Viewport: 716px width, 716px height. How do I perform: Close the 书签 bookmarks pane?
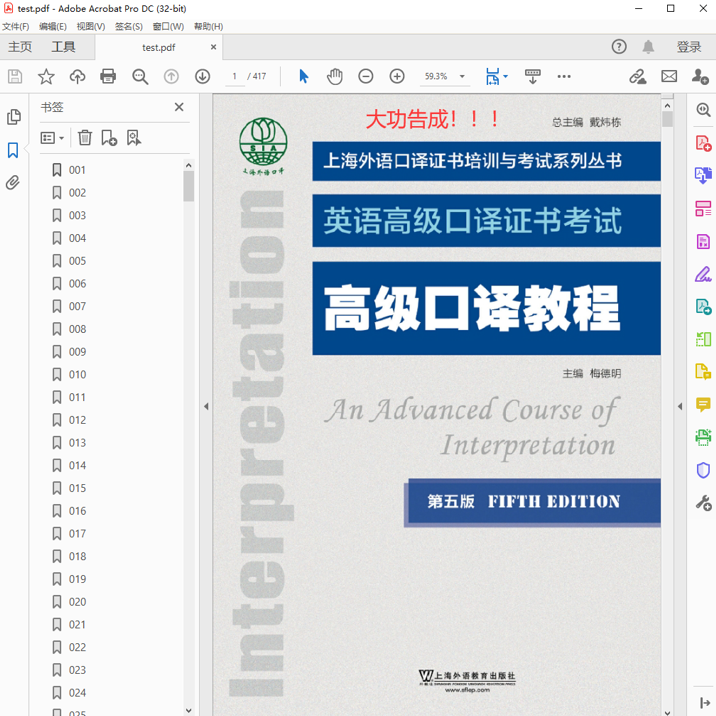click(179, 107)
